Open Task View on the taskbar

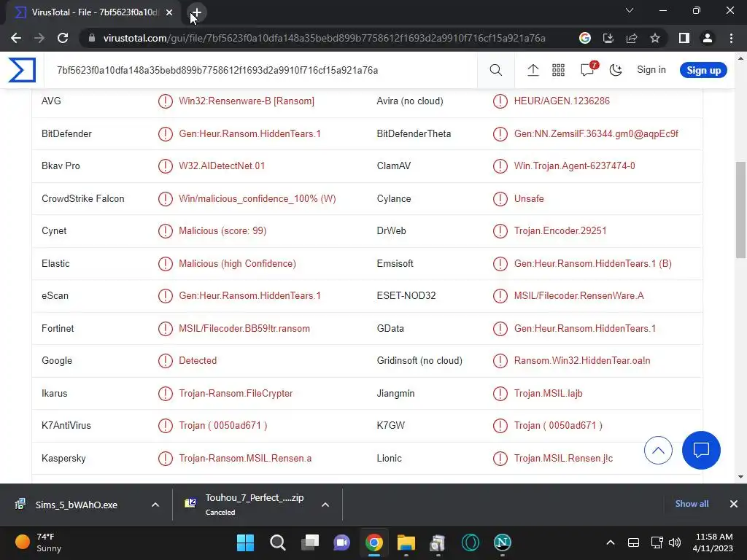[309, 542]
